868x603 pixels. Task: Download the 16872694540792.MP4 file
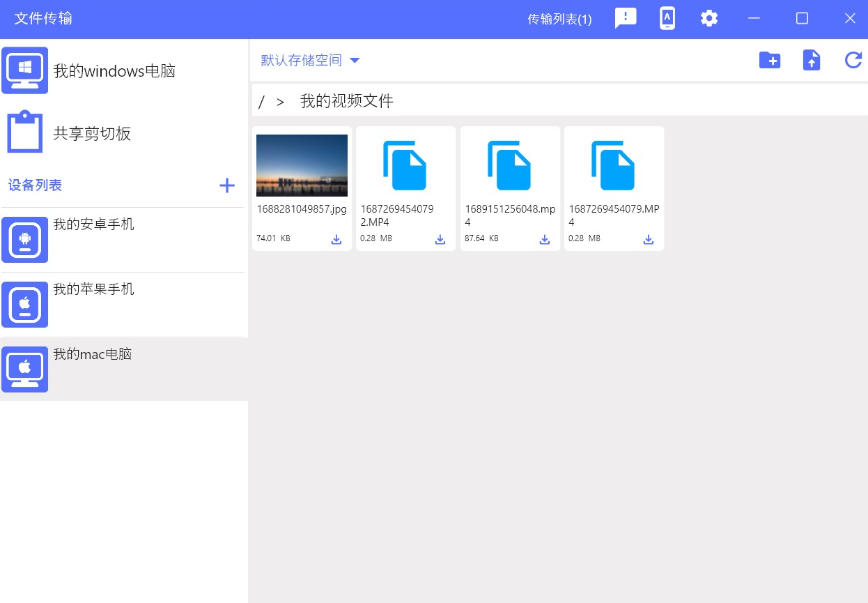coord(440,239)
